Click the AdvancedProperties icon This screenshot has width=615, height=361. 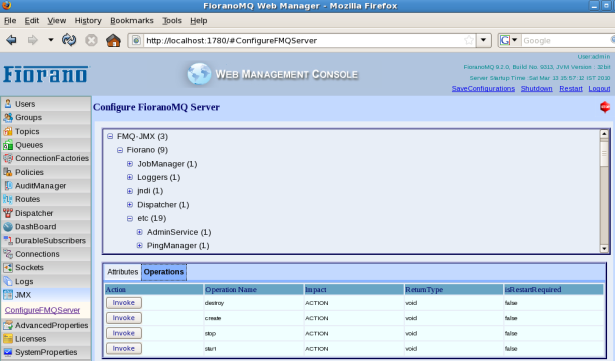(8, 325)
